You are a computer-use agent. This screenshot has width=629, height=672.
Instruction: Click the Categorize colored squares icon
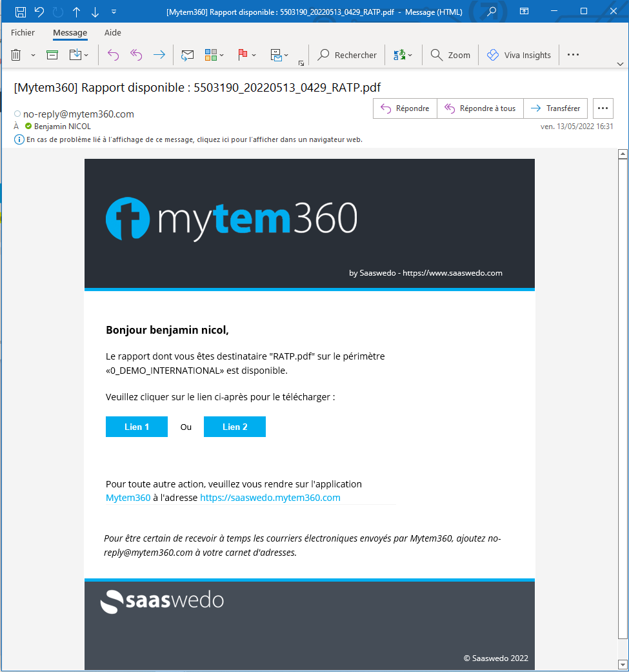[x=211, y=55]
